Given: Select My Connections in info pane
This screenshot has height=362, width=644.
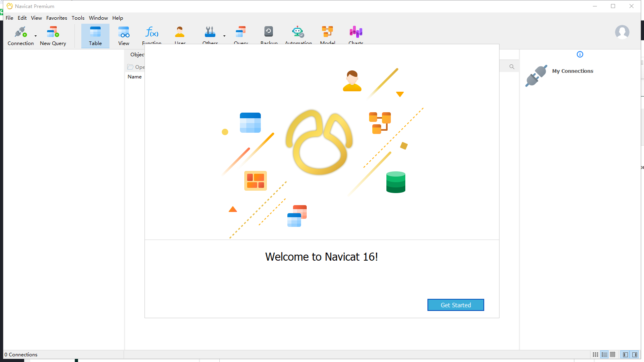Looking at the screenshot, I should (572, 71).
